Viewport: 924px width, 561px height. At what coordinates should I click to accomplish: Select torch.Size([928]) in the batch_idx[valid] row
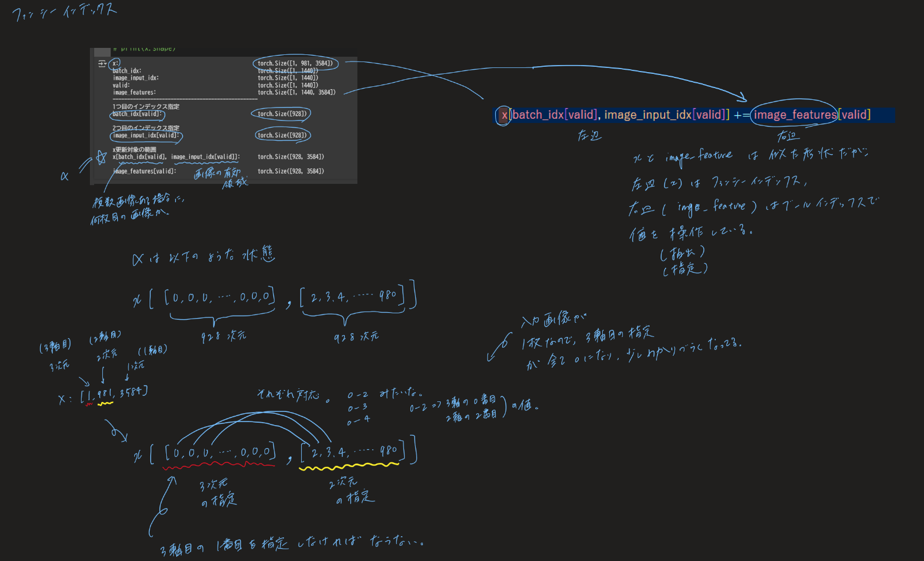(283, 114)
